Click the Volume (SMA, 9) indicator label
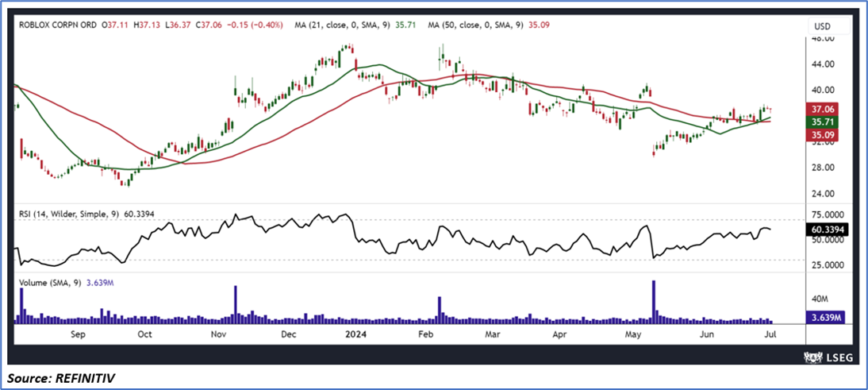The image size is (868, 390). (50, 283)
